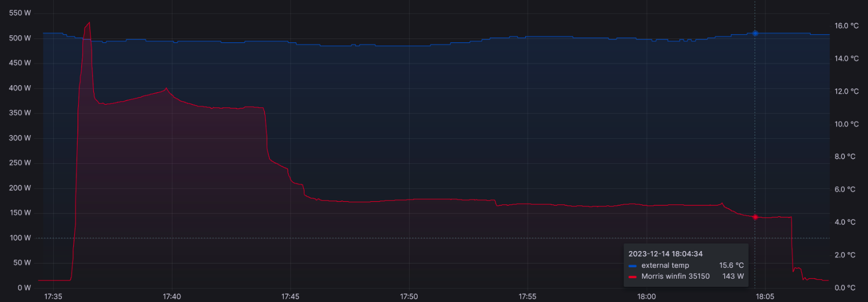This screenshot has width=868, height=302.
Task: Click the 200 W axis label
Action: [20, 188]
